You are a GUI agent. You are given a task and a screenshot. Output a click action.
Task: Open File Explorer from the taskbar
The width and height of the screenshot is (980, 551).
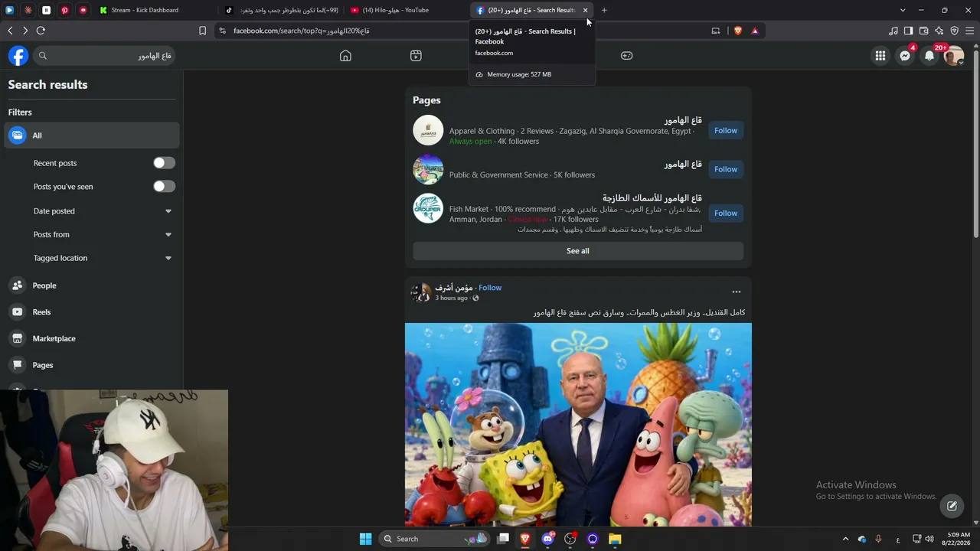[x=615, y=539]
